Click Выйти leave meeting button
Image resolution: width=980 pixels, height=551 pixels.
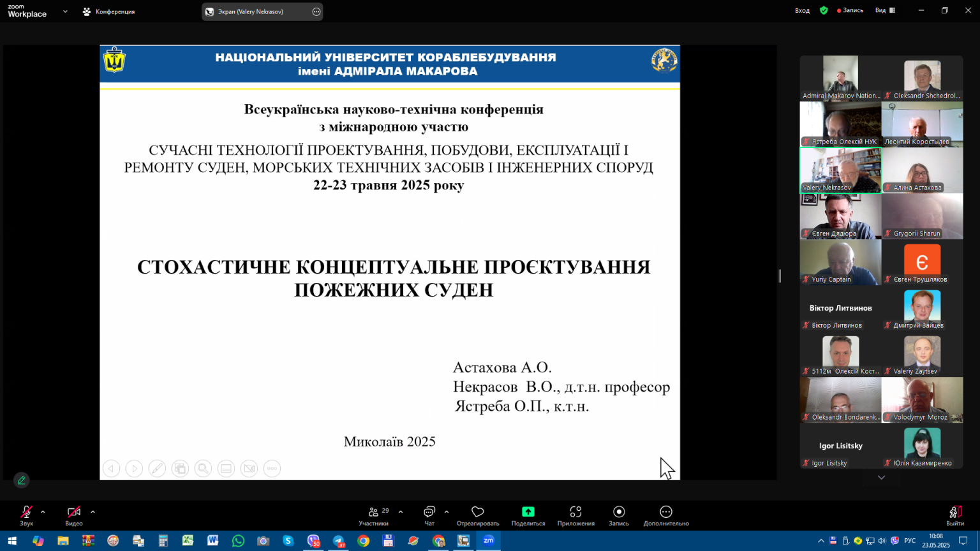(x=955, y=515)
